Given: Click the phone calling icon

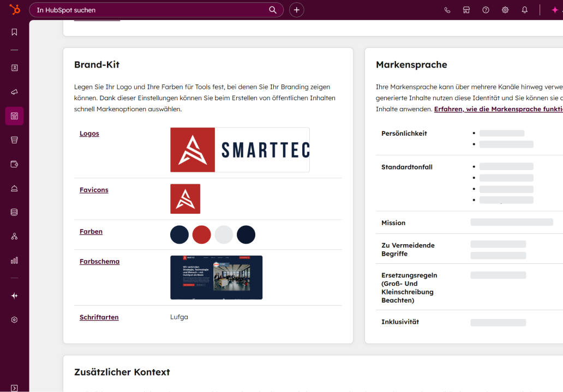Looking at the screenshot, I should pos(447,10).
